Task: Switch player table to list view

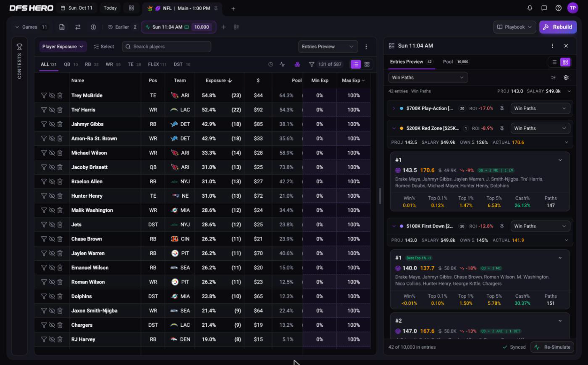Action: 356,64
